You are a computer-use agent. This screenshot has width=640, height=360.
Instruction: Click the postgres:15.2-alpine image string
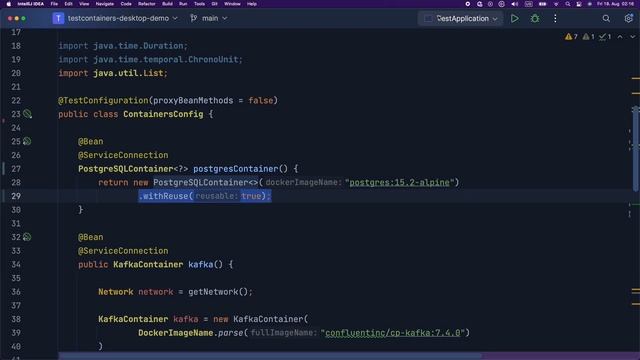pos(399,182)
